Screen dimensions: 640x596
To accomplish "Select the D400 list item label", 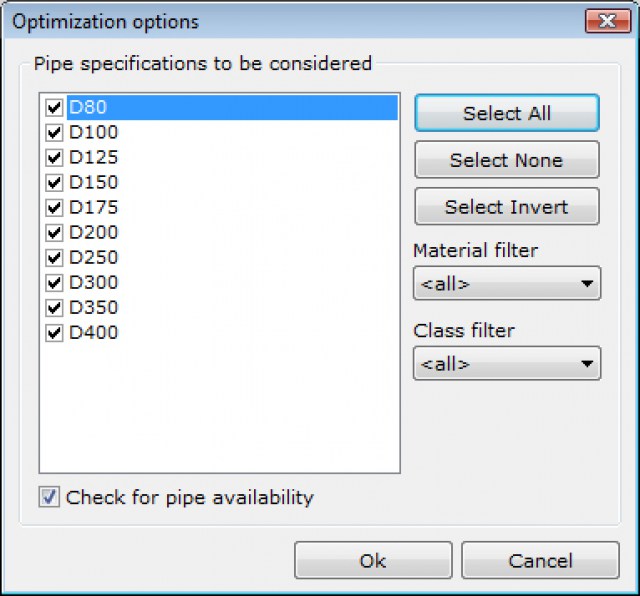I will 93,332.
